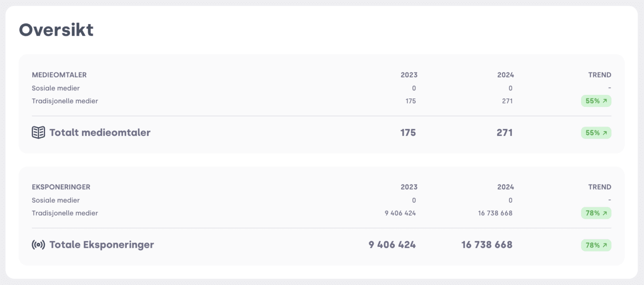Click the TREND column header in Medieomtaler

[x=600, y=75]
